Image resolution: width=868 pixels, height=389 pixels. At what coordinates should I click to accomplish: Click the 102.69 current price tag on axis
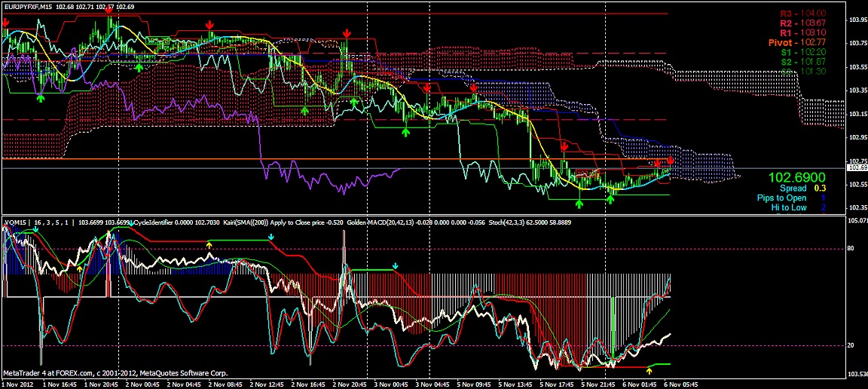(x=857, y=168)
